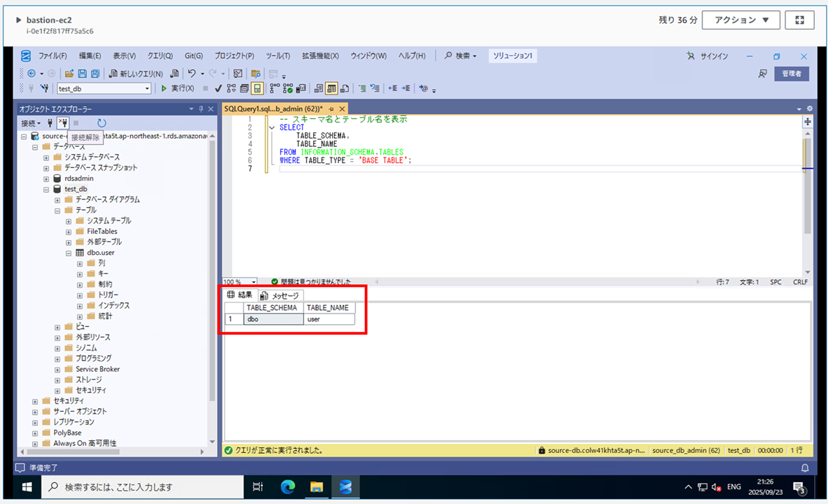Viewport: 828px width, 504px height.
Task: Toggle the pin on the SQLQuery1 tab
Action: [x=331, y=108]
